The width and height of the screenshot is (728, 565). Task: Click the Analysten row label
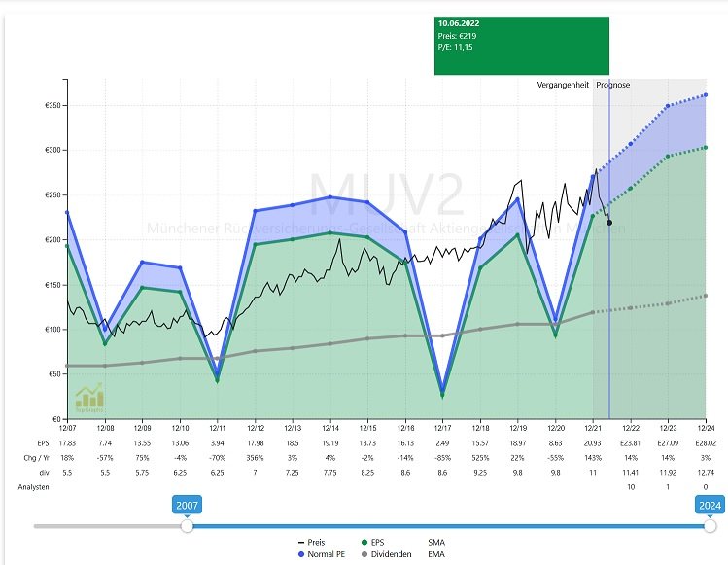click(33, 487)
